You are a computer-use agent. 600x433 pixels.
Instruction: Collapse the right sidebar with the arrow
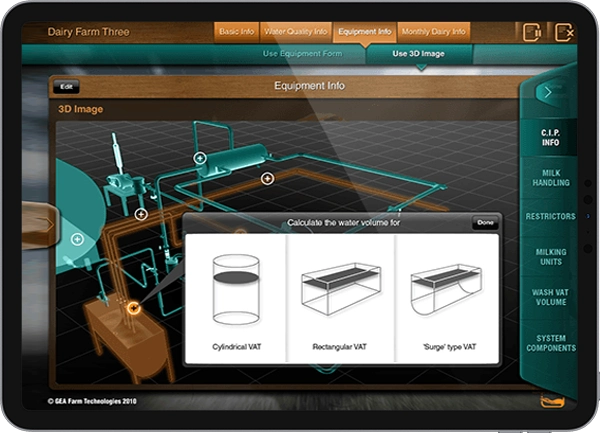tap(548, 92)
